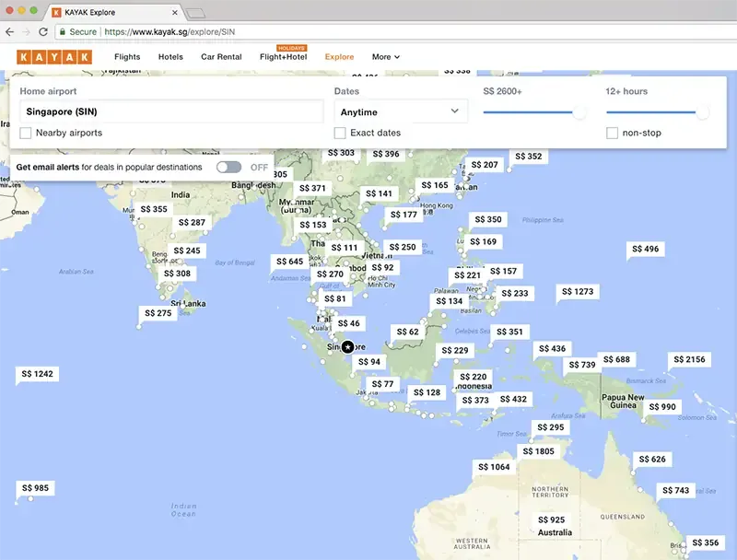Image resolution: width=737 pixels, height=560 pixels.
Task: Expand the More menu
Action: click(x=385, y=57)
